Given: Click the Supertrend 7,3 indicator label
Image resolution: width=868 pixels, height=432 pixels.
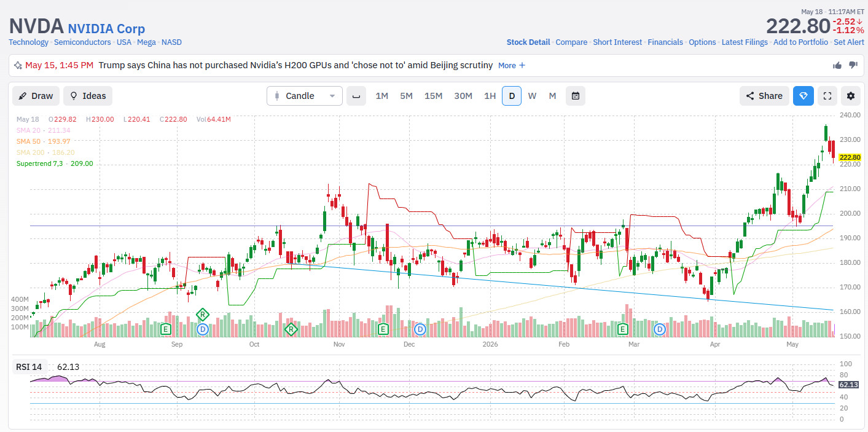Looking at the screenshot, I should (55, 163).
